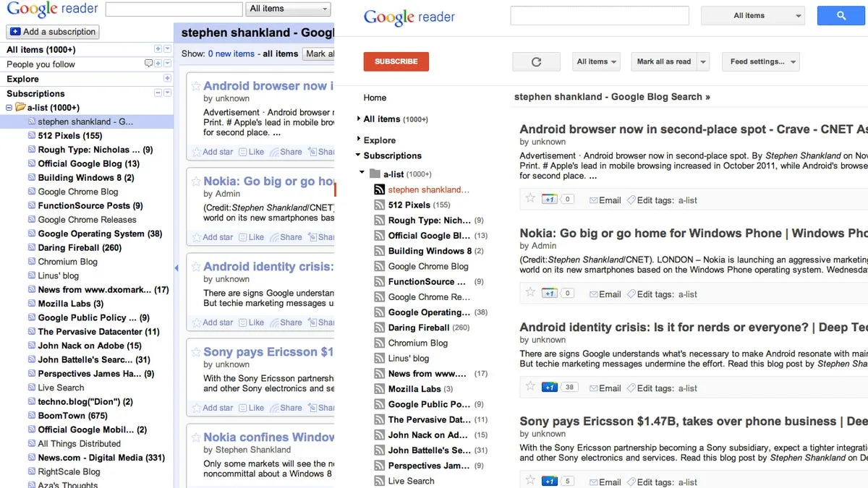
Task: Click plus icon in old All items row
Action: [x=158, y=49]
